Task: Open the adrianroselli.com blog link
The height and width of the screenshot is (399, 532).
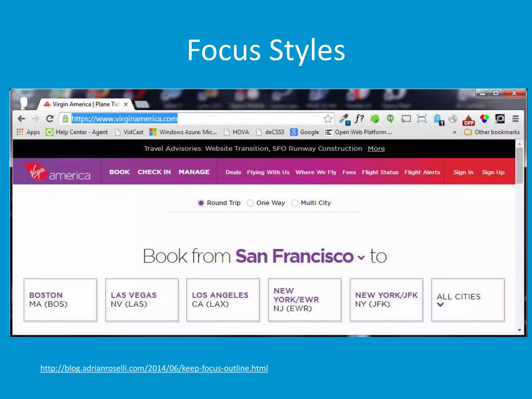Action: 154,368
